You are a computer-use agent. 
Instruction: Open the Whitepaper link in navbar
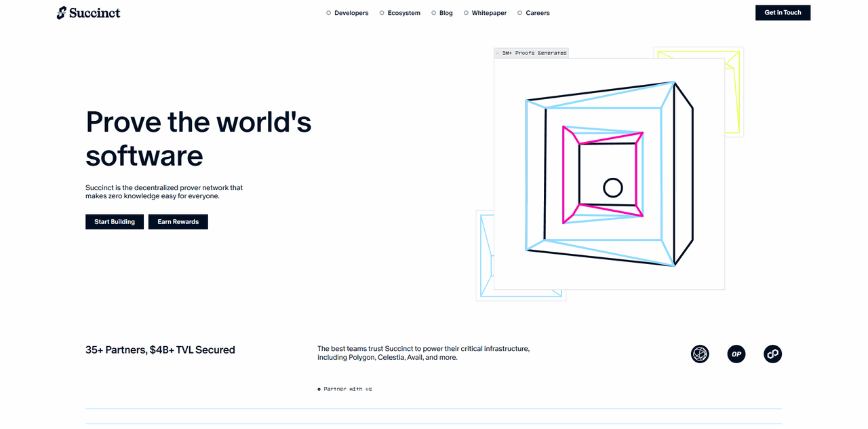point(489,13)
